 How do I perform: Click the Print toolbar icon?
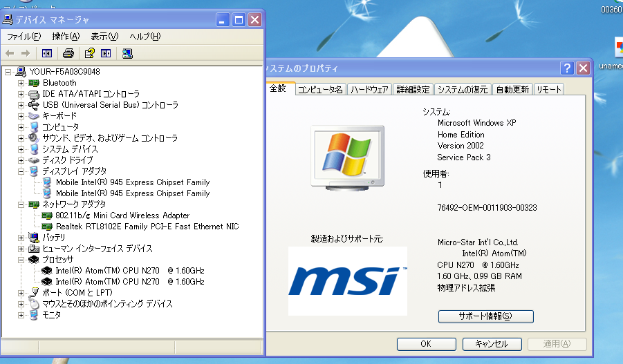pyautogui.click(x=68, y=53)
